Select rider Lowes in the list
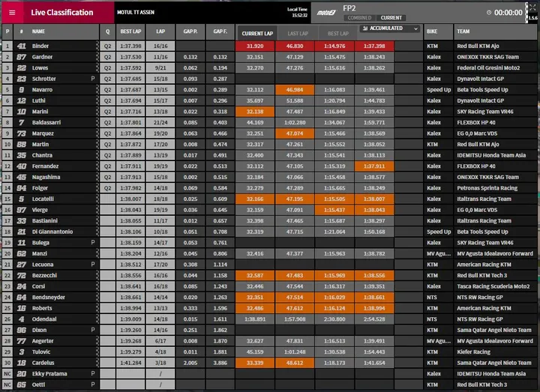540x392 pixels. 40,67
